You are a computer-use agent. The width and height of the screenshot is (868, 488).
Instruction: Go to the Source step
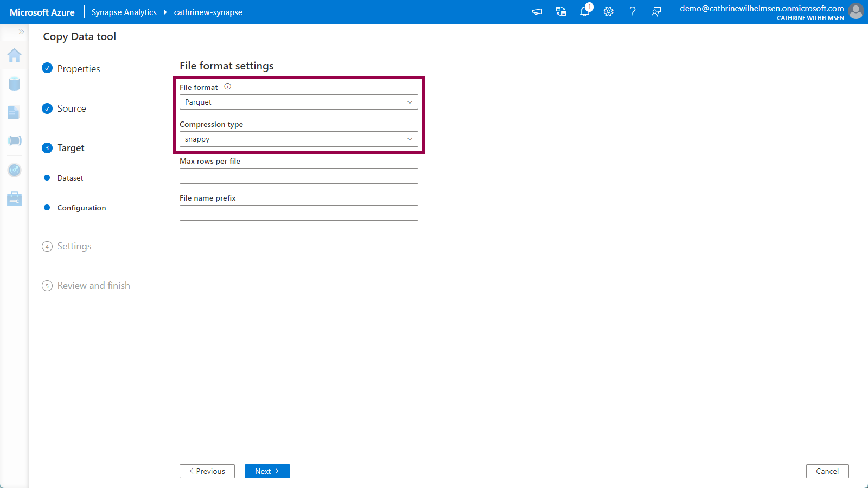point(72,108)
